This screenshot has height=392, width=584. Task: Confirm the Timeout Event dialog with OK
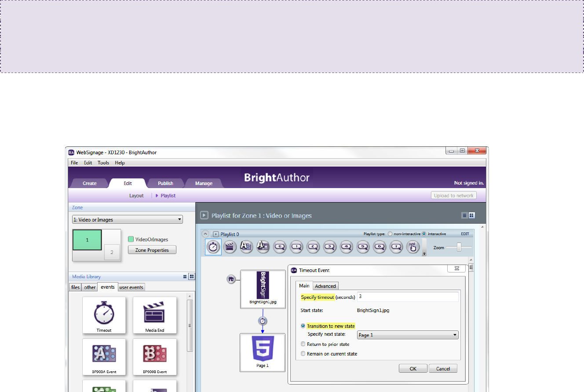pos(413,369)
